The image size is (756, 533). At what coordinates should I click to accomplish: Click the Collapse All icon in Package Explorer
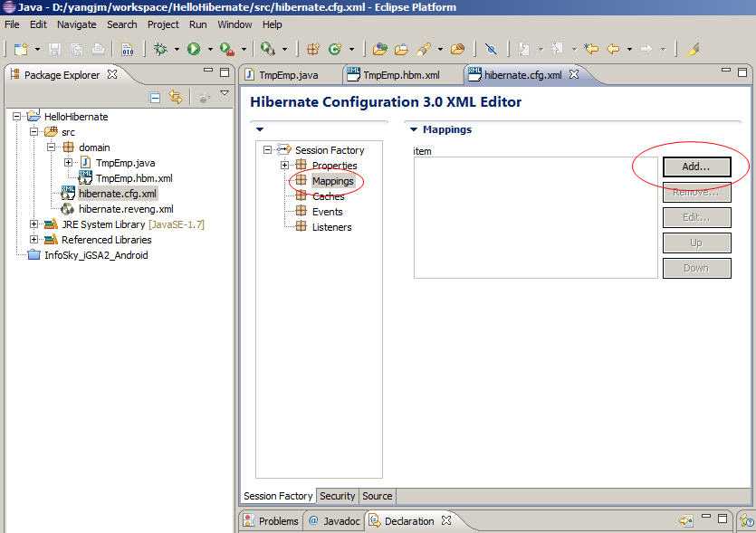(x=155, y=98)
